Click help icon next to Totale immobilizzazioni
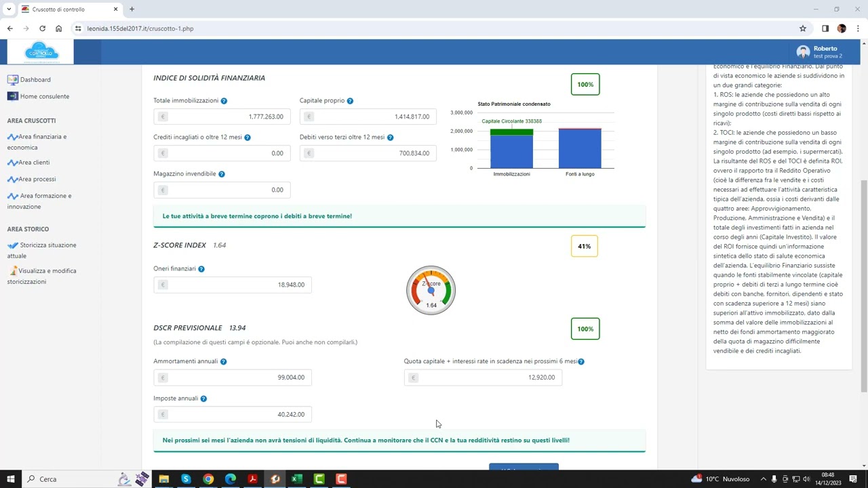The image size is (868, 488). (224, 101)
